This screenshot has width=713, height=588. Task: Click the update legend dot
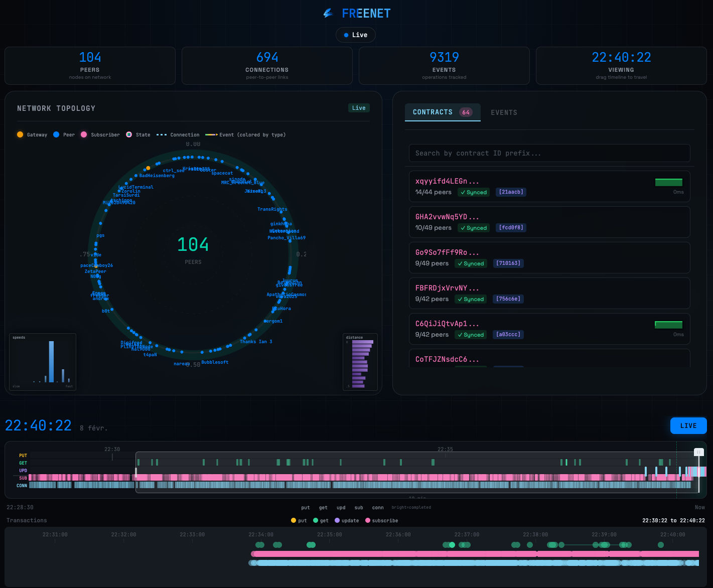[336, 520]
